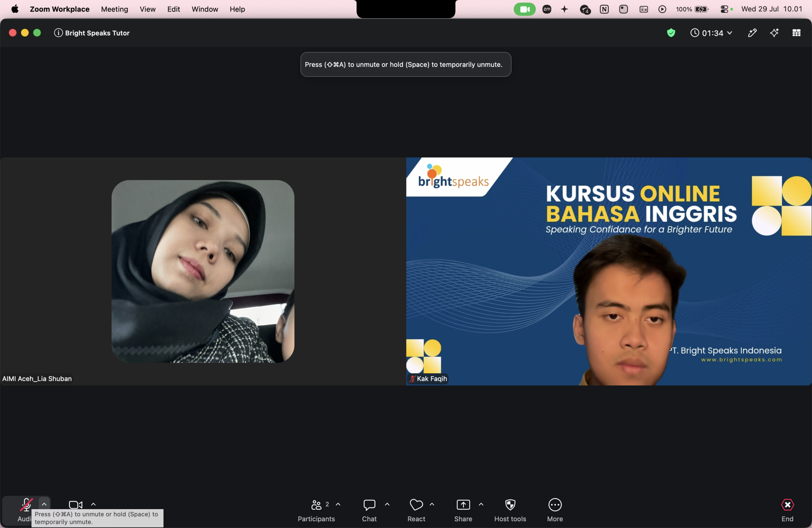Image resolution: width=812 pixels, height=528 pixels.
Task: Change the gallery view layout
Action: click(x=796, y=33)
